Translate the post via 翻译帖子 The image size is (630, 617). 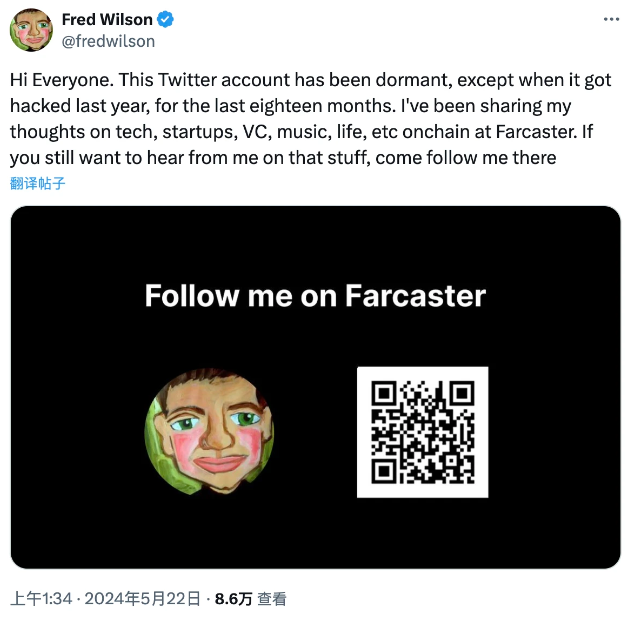(40, 183)
